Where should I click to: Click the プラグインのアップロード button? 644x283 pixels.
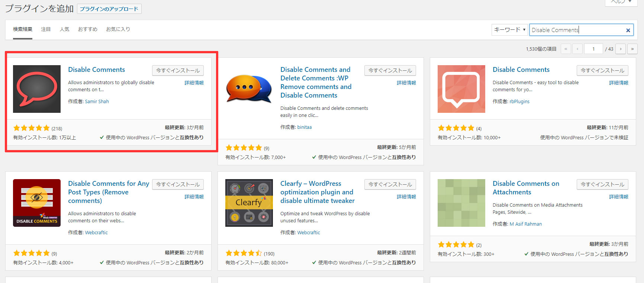coord(109,9)
